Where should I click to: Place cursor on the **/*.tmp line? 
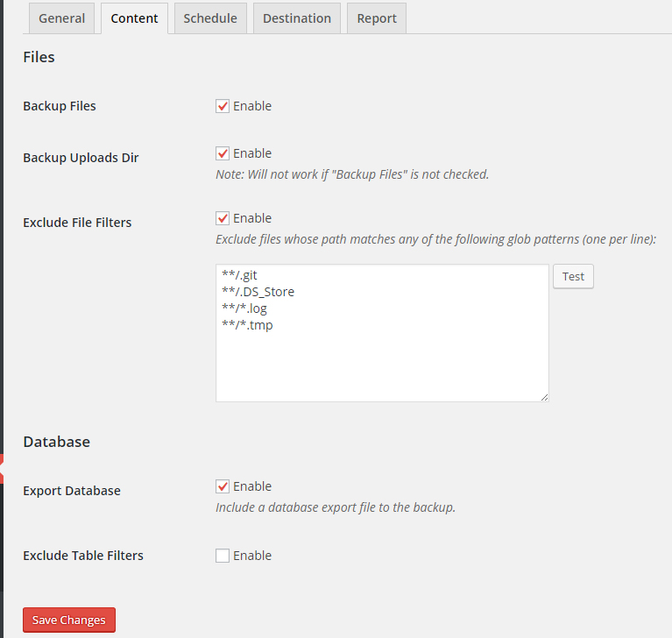[x=247, y=325]
